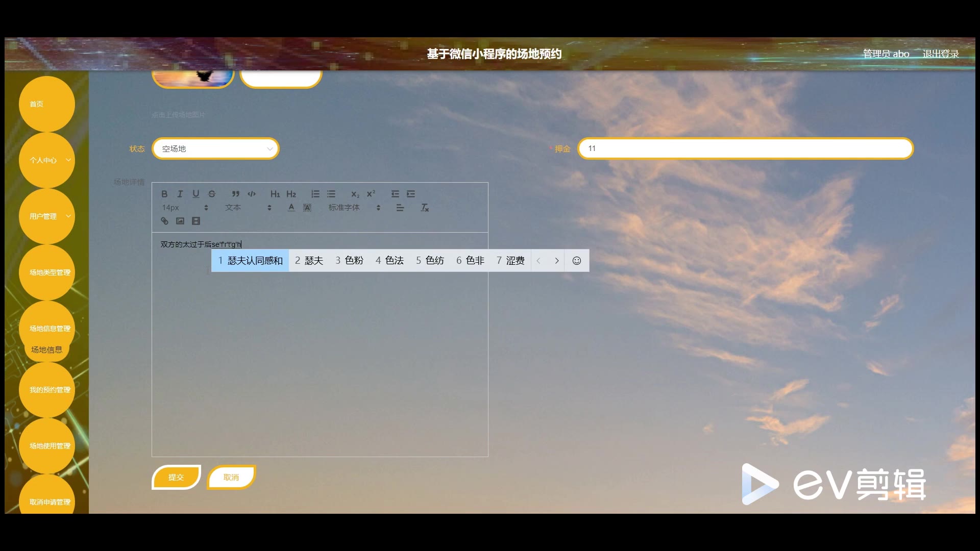The image size is (980, 551).
Task: Clear text formatting
Action: click(425, 208)
